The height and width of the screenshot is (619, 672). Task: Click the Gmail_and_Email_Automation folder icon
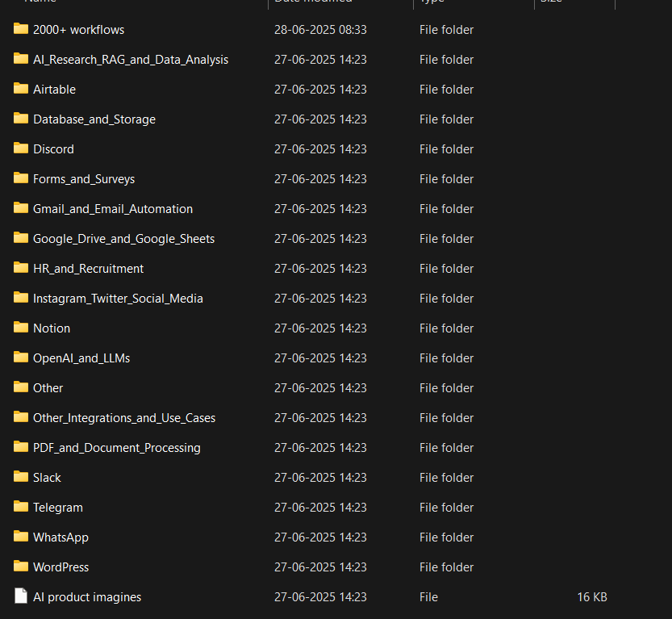21,208
